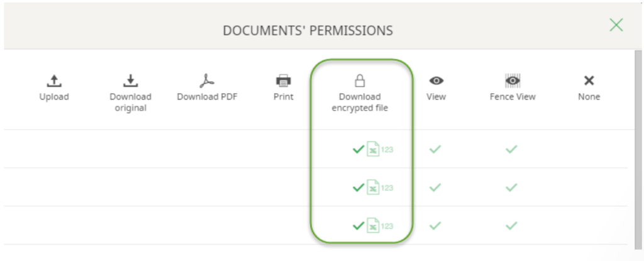Viewport: 644px width, 261px height.
Task: Click the 123 label in second row
Action: point(387,188)
